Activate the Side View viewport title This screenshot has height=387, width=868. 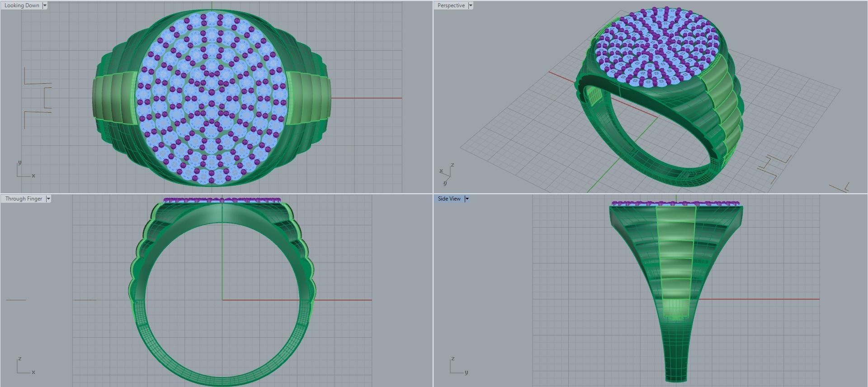[449, 199]
